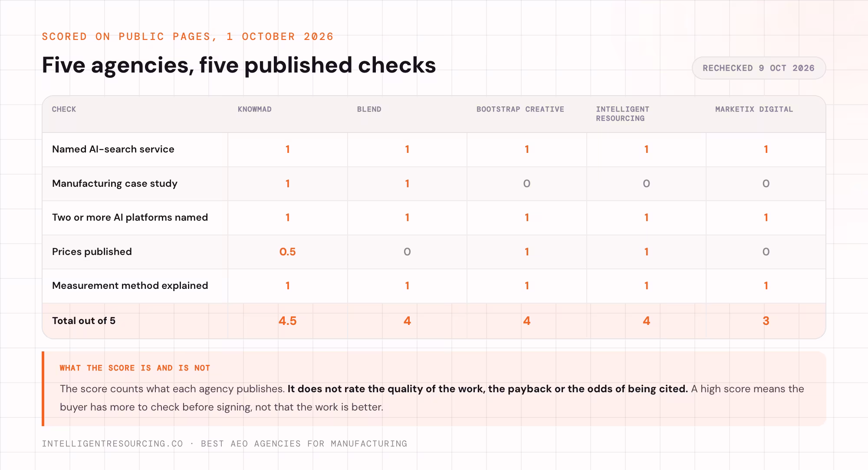Viewport: 868px width, 470px height.
Task: Click the 'What the score is and is not' heading
Action: point(135,368)
